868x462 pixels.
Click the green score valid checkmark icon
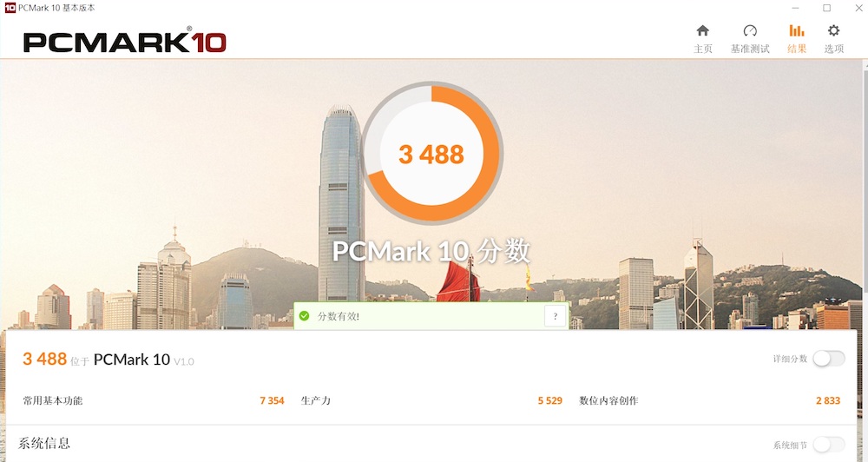304,316
